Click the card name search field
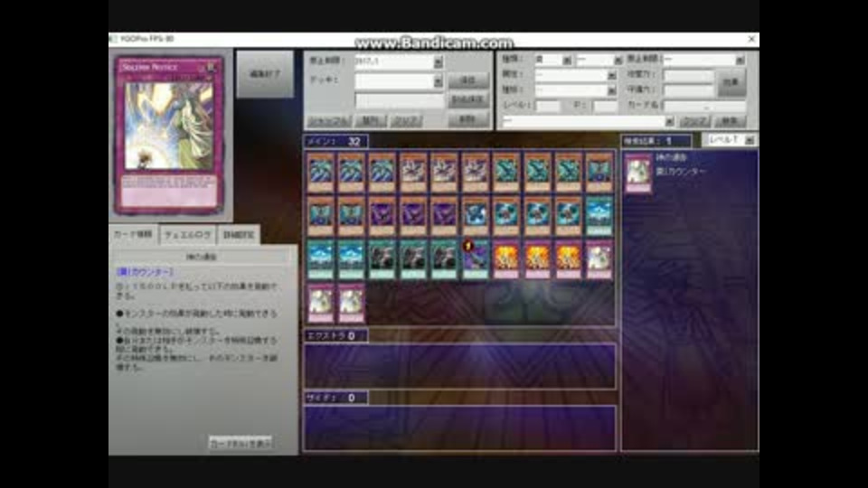868x488 pixels. pos(704,105)
